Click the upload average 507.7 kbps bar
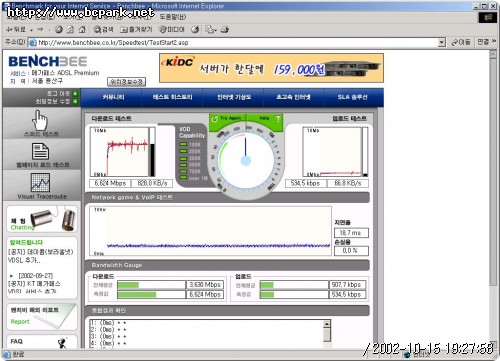This screenshot has height=361, width=500. 294,285
